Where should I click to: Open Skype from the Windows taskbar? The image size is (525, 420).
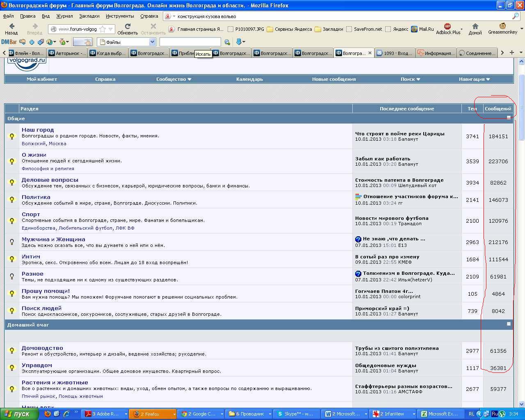tap(295, 414)
